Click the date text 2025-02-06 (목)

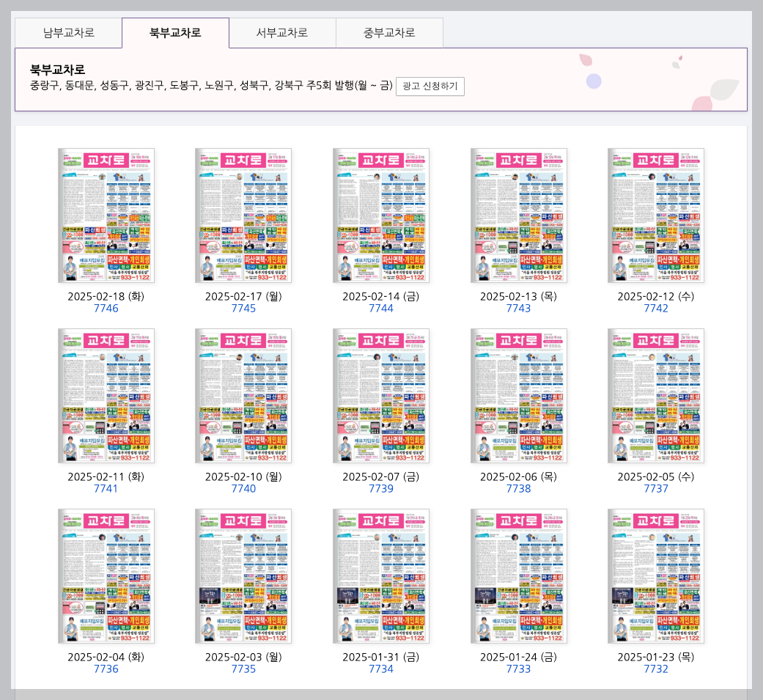(x=519, y=476)
